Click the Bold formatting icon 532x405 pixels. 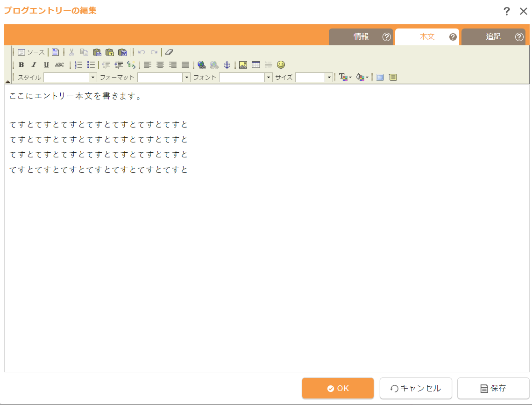pos(21,65)
